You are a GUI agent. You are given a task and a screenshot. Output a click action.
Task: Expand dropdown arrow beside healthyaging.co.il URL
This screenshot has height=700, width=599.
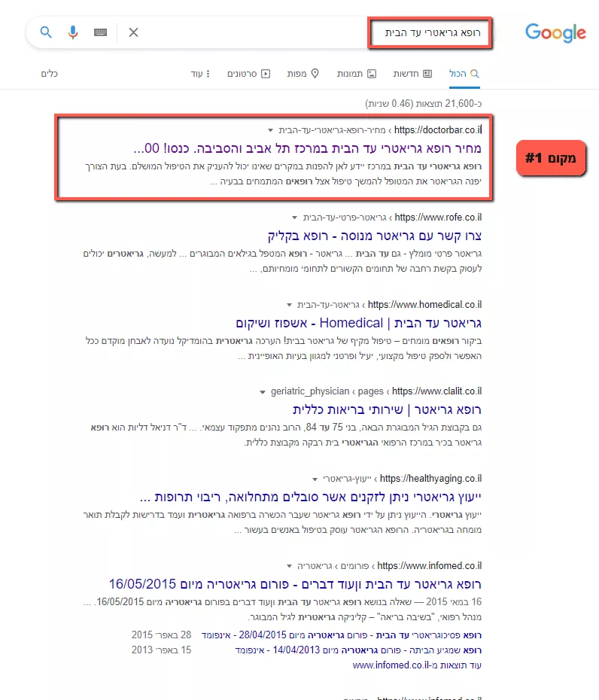click(315, 479)
